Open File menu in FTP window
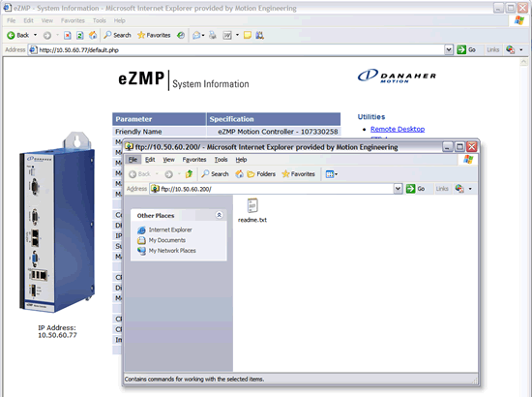 133,159
